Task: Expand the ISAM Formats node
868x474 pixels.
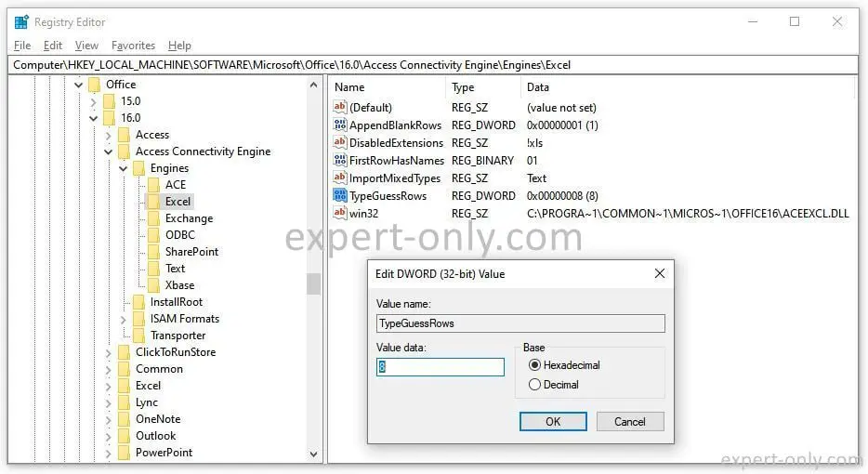Action: pyautogui.click(x=124, y=319)
